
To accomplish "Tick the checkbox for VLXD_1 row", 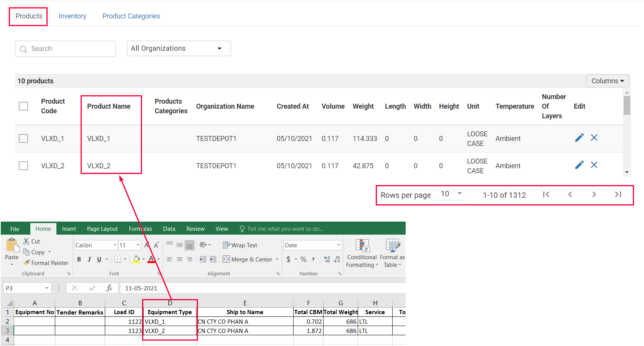I will (x=23, y=138).
